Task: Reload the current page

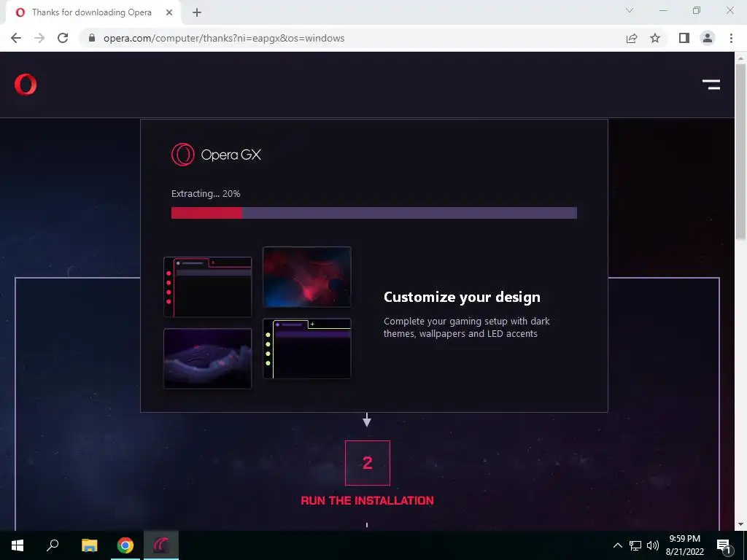Action: [x=63, y=38]
